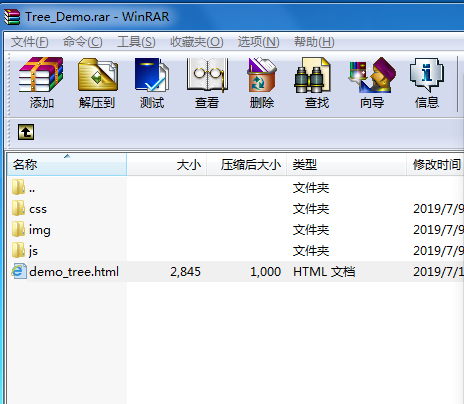Screen dimensions: 464x404
Task: Select the 'js' folder name
Action: click(33, 251)
